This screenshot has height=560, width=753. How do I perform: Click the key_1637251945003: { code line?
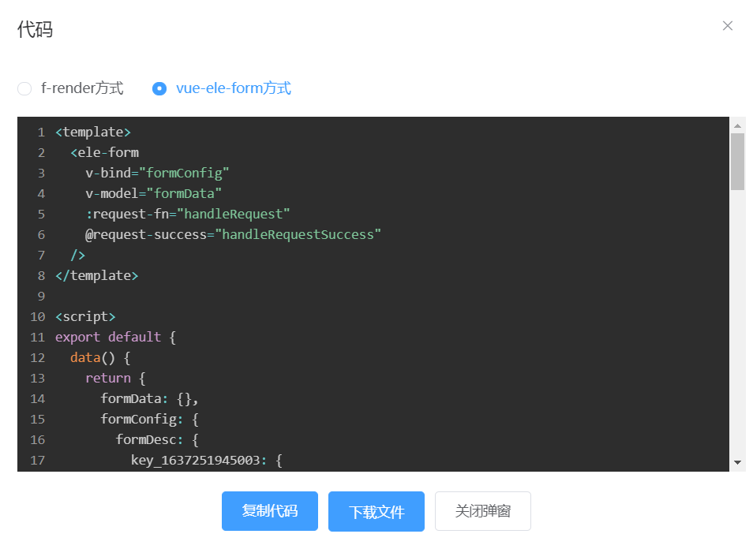(207, 461)
